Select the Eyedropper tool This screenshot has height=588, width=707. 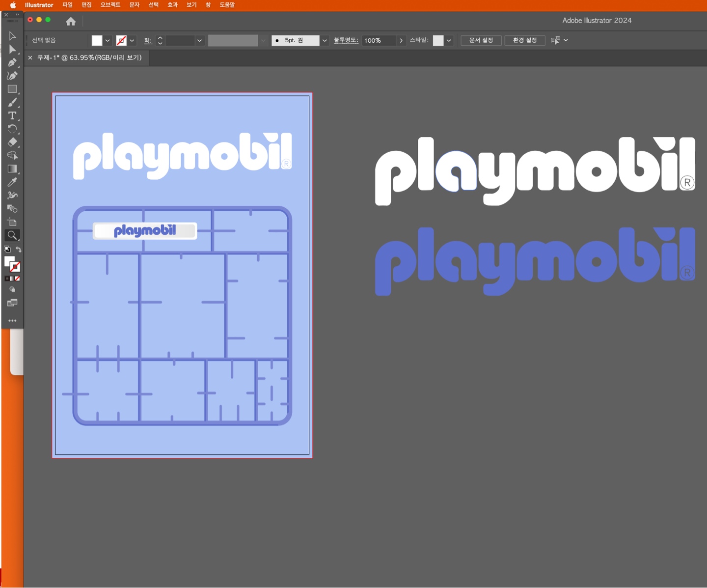(x=12, y=182)
